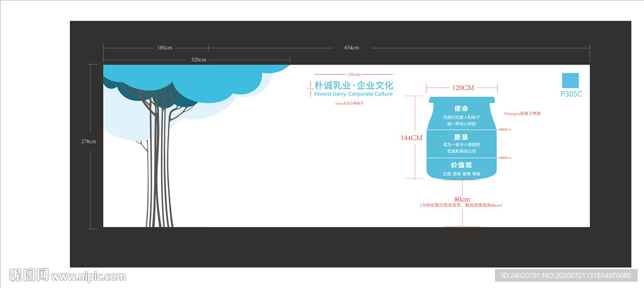Click the '为我们的家人和孩子' line
Image resolution: width=644 pixels, height=288 pixels.
click(461, 118)
